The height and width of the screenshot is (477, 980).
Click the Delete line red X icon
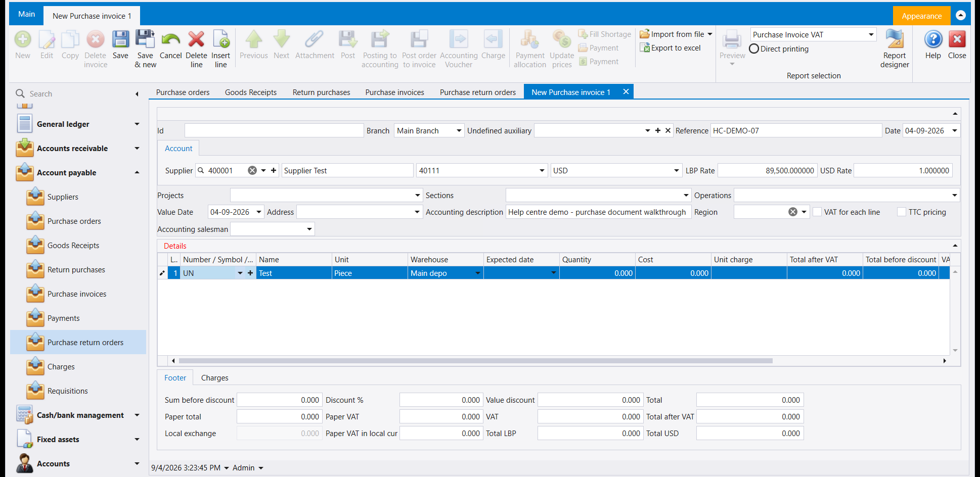click(196, 39)
